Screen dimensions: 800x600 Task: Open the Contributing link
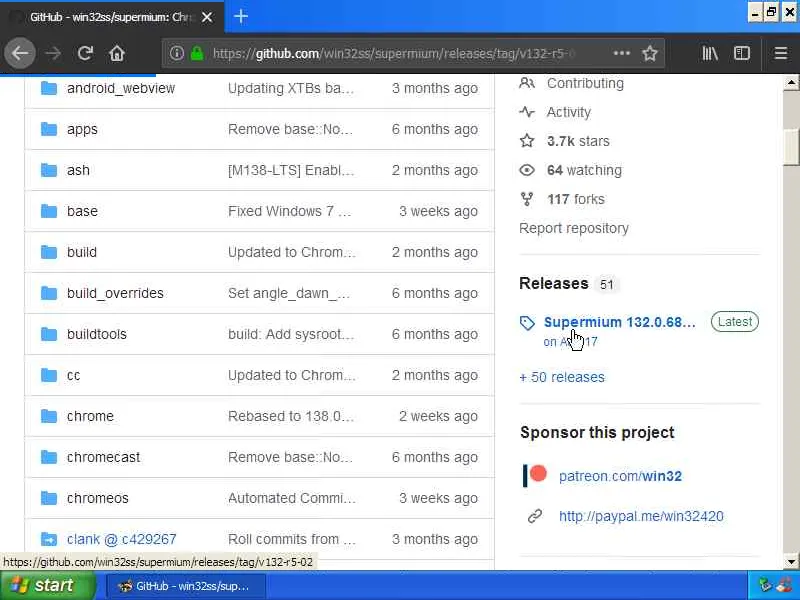pos(585,83)
